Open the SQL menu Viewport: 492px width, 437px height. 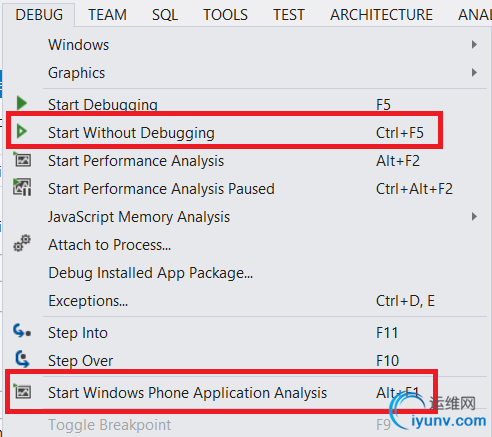point(165,15)
